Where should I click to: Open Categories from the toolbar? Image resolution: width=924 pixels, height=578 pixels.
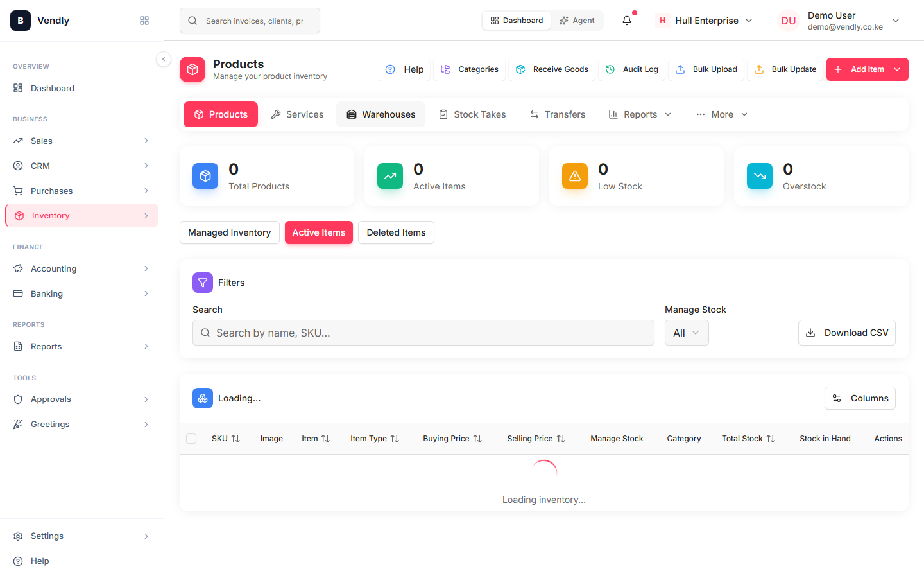point(469,69)
